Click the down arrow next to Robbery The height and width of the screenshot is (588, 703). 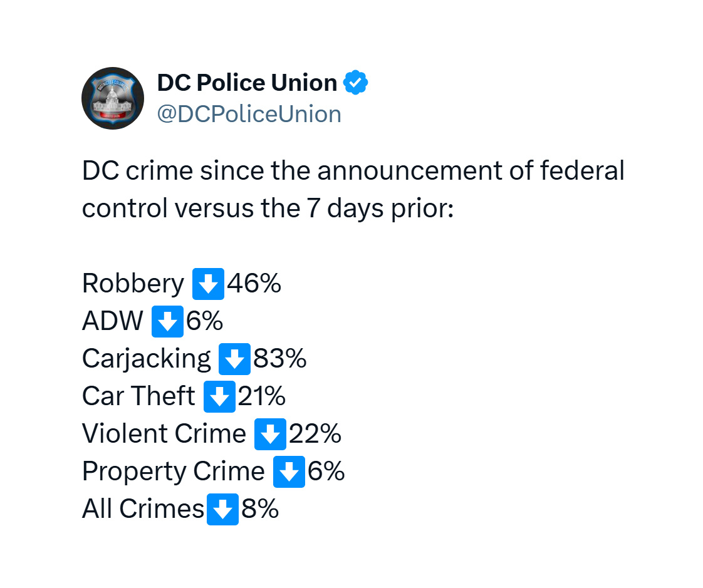point(208,284)
